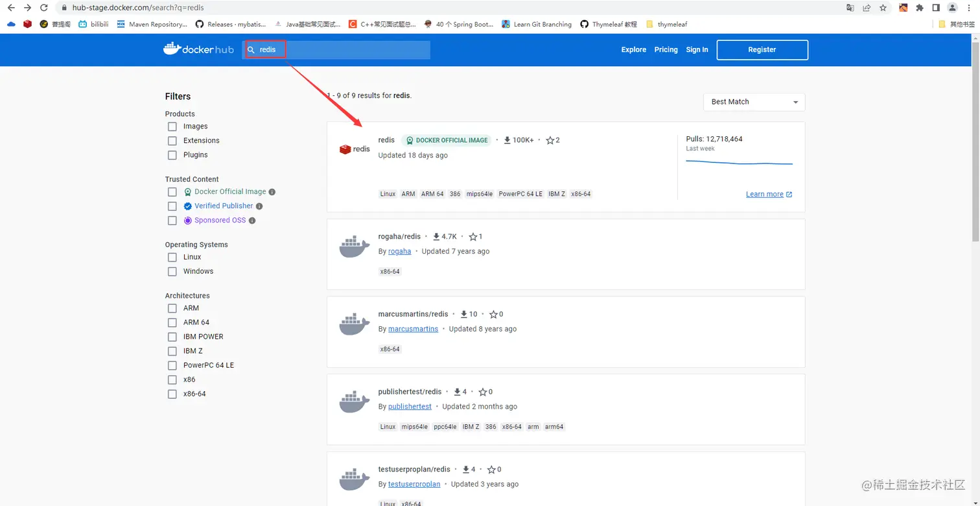
Task: Open the Extensions puzzle menu
Action: [920, 8]
